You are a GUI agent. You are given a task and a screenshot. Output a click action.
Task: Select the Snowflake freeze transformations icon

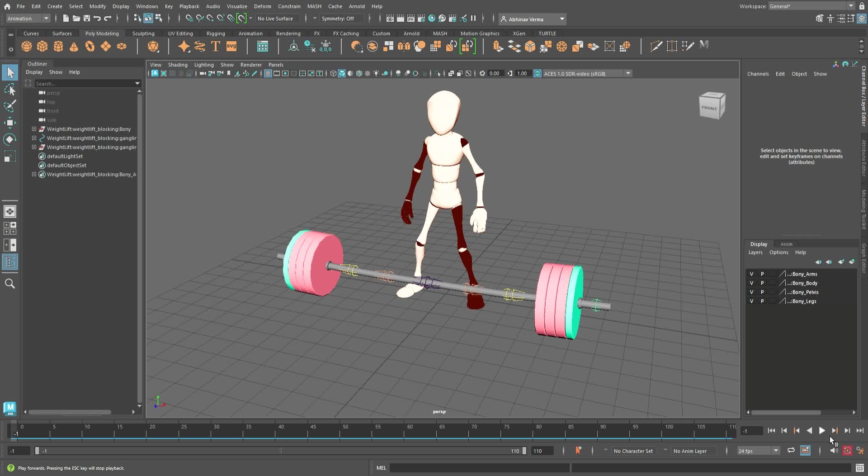coord(326,46)
